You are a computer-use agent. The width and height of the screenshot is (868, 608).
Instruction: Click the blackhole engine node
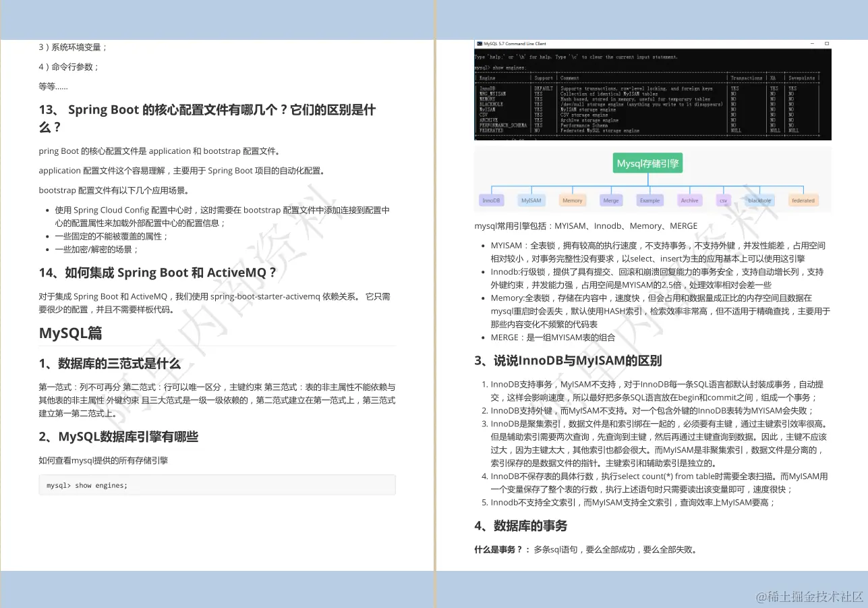(x=759, y=200)
